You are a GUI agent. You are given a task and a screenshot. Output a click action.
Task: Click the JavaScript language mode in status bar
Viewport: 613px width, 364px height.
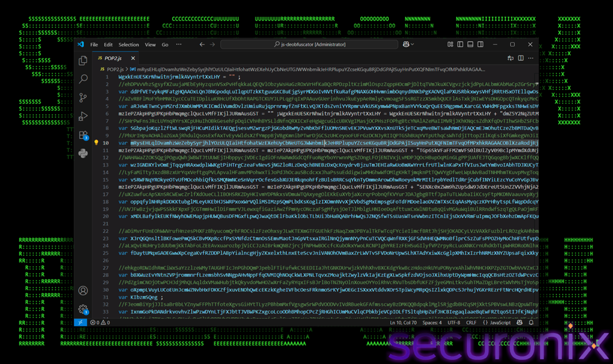(x=497, y=323)
